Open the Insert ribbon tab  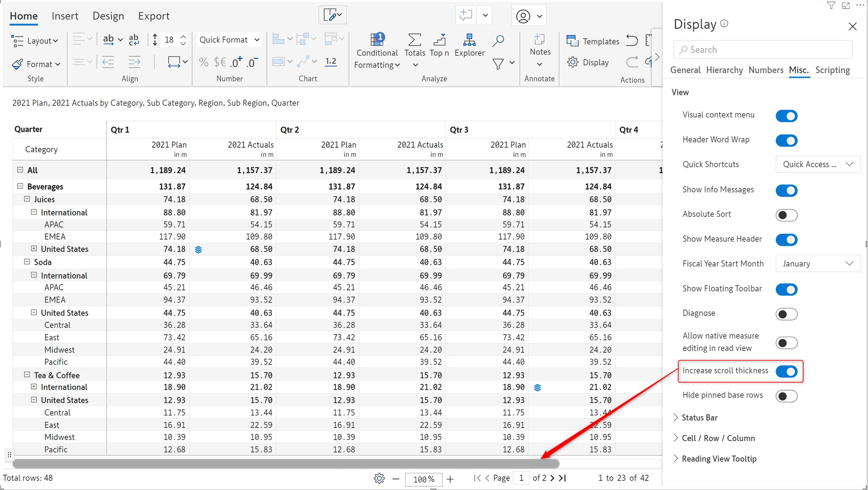pos(65,16)
